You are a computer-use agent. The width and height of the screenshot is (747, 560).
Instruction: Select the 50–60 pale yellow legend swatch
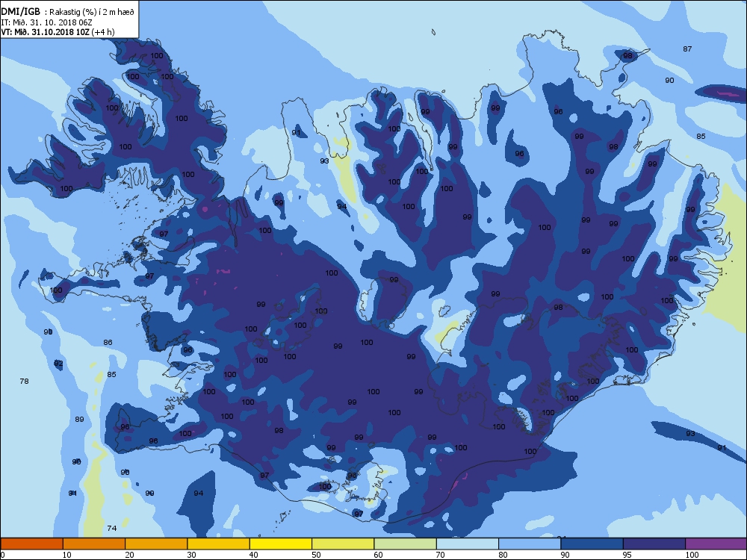(343, 544)
